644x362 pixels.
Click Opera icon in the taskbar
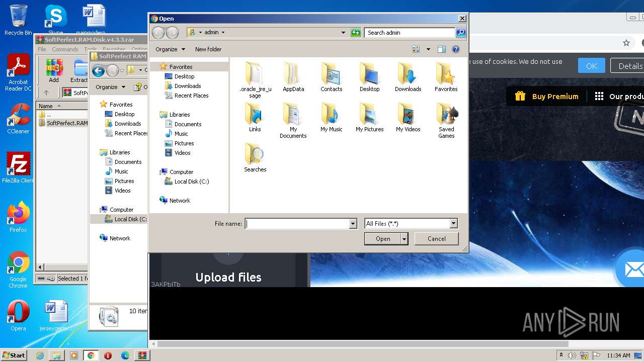108,355
